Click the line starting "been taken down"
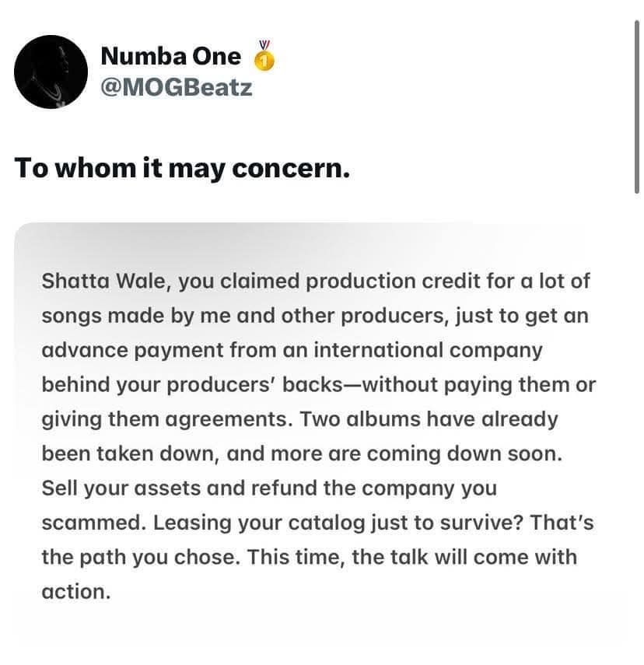The height and width of the screenshot is (665, 644). tap(302, 453)
